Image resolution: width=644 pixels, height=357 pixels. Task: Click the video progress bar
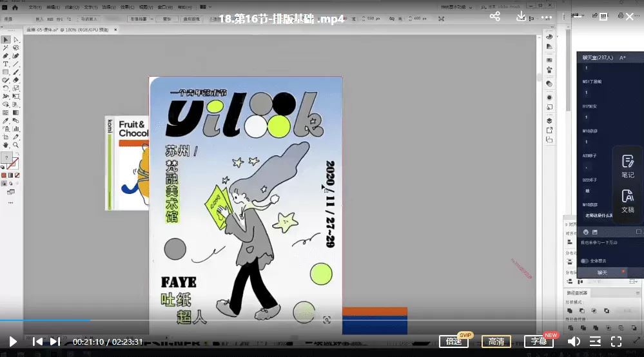pos(258,320)
